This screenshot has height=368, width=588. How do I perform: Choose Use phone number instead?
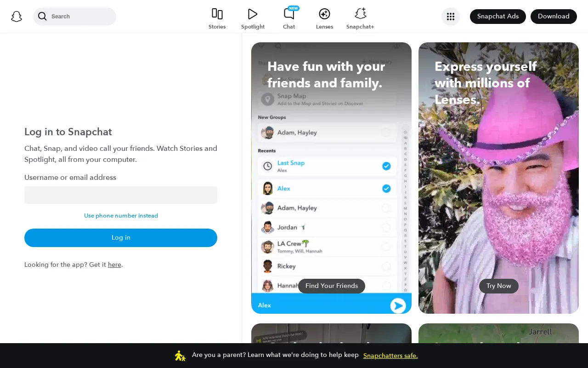pos(121,216)
